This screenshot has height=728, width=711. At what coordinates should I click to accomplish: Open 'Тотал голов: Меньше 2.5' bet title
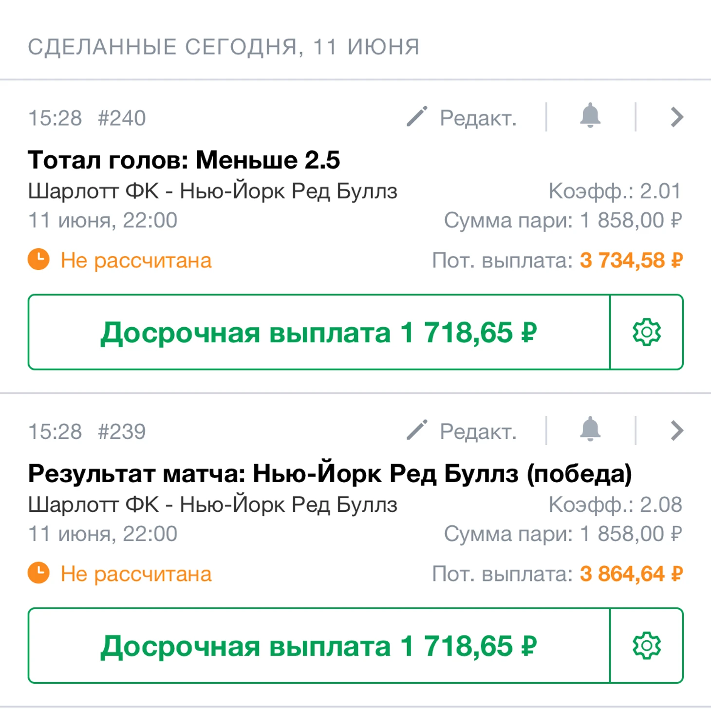(184, 160)
